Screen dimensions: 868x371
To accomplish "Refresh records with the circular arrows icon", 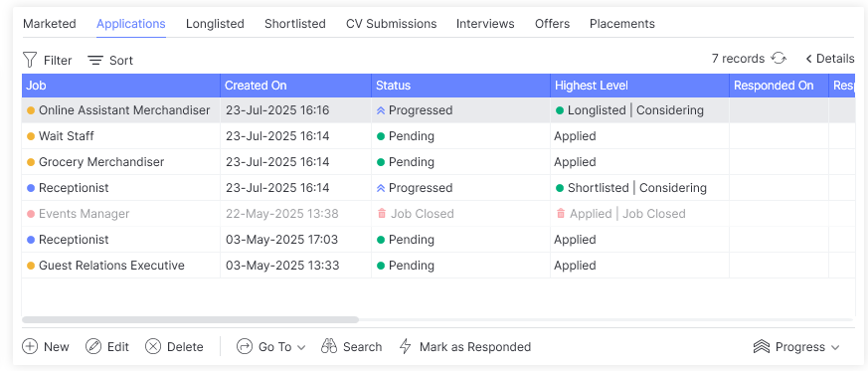I will 779,58.
